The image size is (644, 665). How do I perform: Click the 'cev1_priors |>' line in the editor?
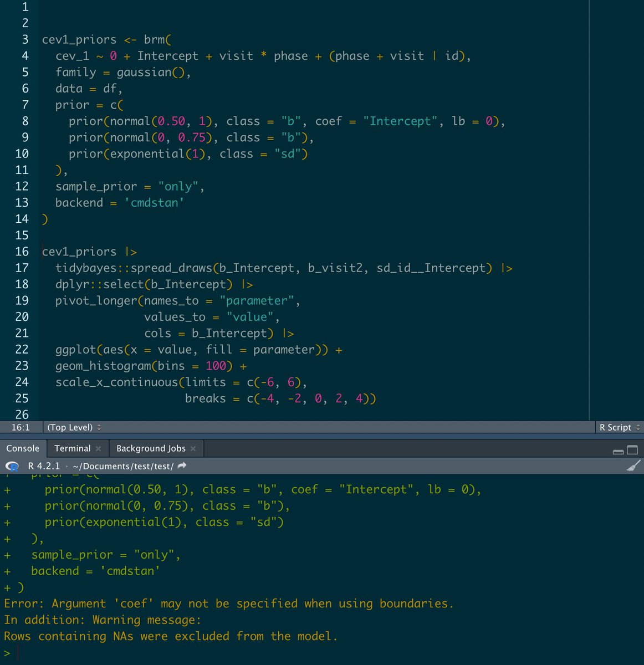89,252
